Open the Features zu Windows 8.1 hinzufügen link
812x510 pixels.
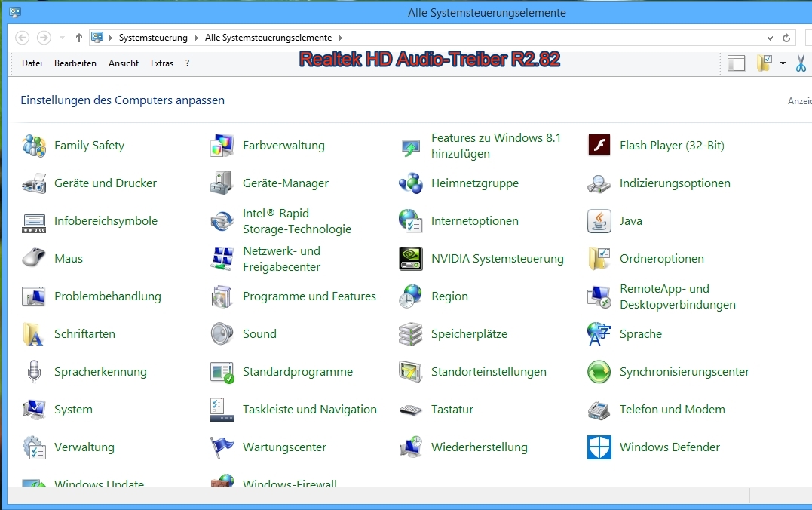tap(496, 146)
